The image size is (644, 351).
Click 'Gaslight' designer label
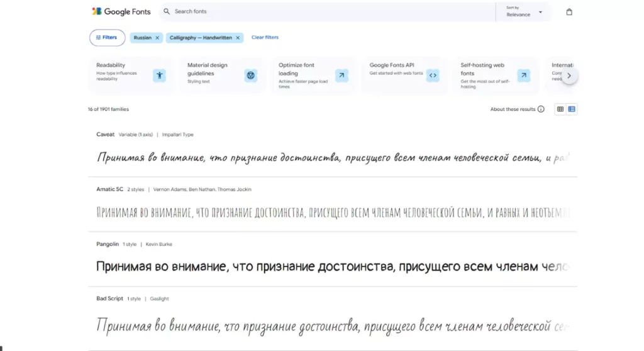coord(159,299)
